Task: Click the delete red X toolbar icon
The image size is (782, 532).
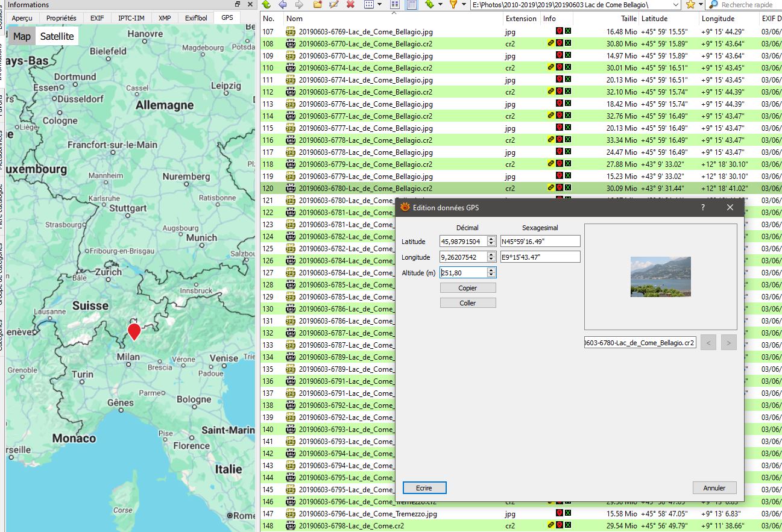Action: pos(350,5)
